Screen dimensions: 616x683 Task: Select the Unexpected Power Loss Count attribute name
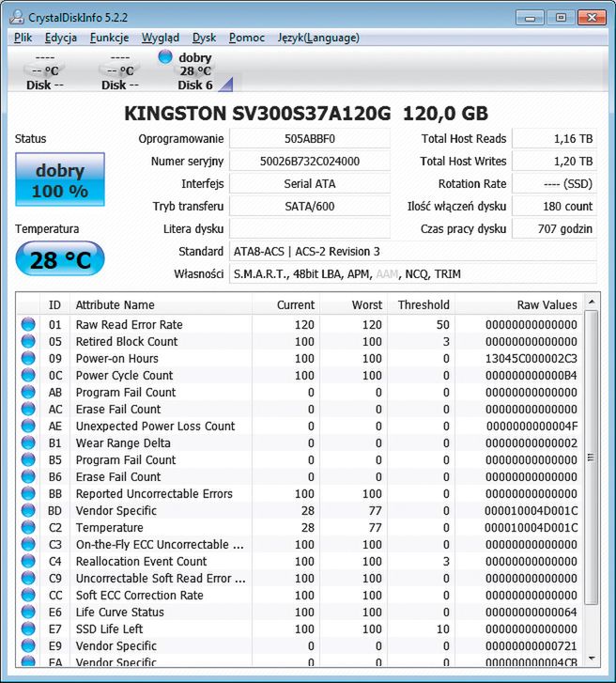point(155,426)
